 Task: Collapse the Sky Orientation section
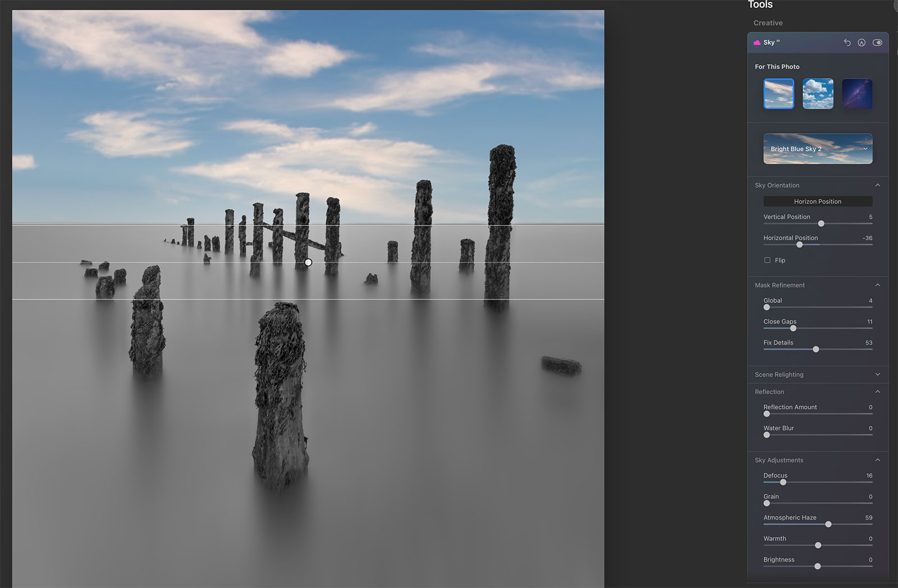click(878, 185)
